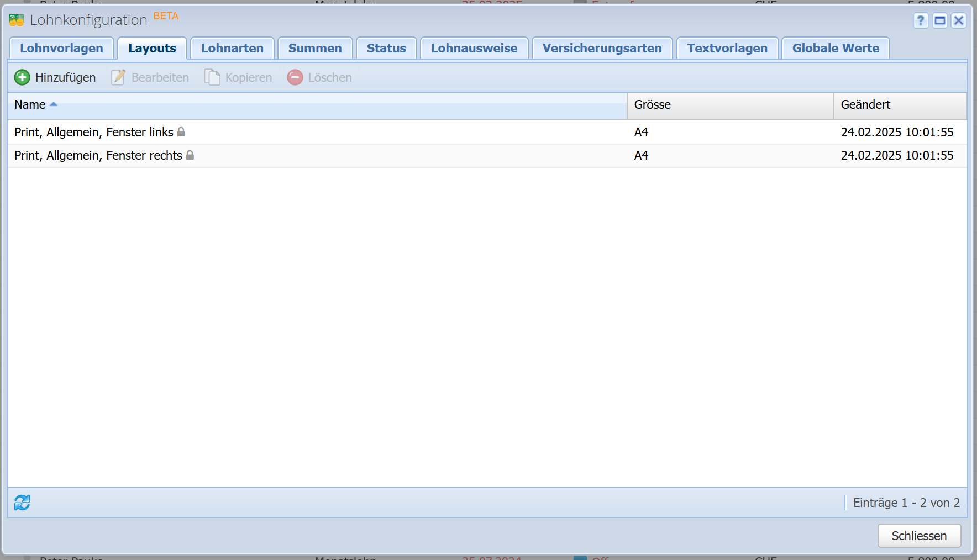This screenshot has height=560, width=977.
Task: Close the dialog with the X button
Action: (x=959, y=21)
